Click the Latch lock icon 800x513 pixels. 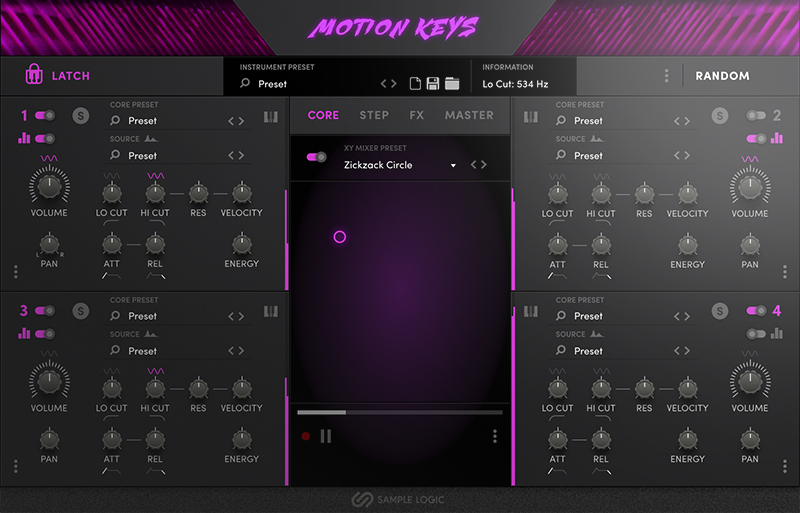click(x=34, y=75)
